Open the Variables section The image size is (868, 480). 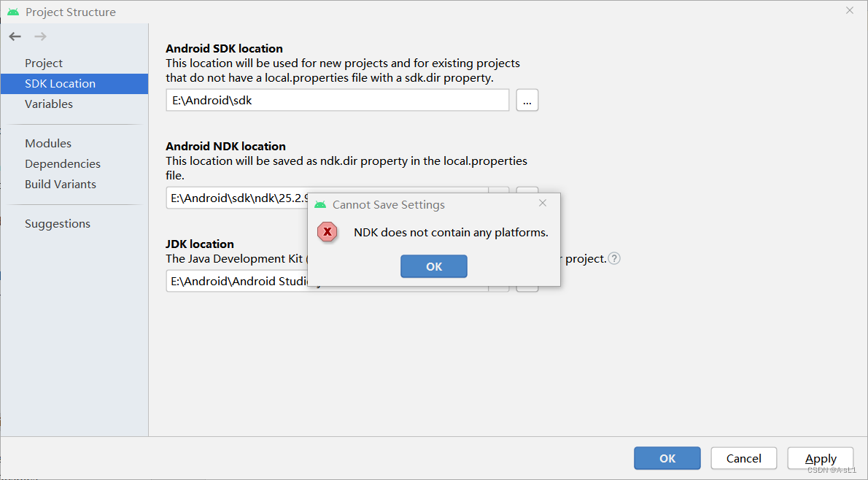(49, 104)
